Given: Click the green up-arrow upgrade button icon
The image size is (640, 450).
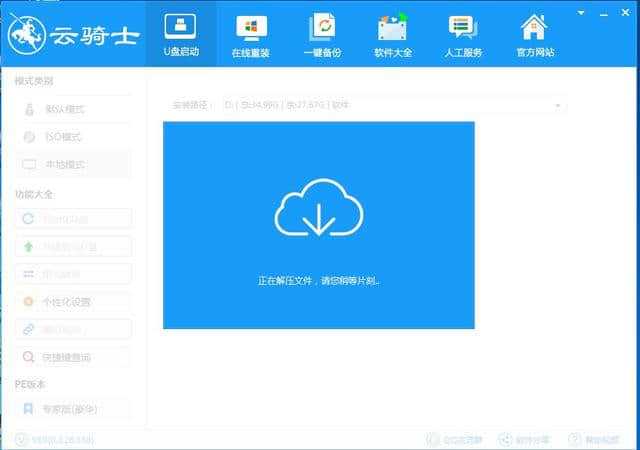Looking at the screenshot, I should click(x=28, y=246).
